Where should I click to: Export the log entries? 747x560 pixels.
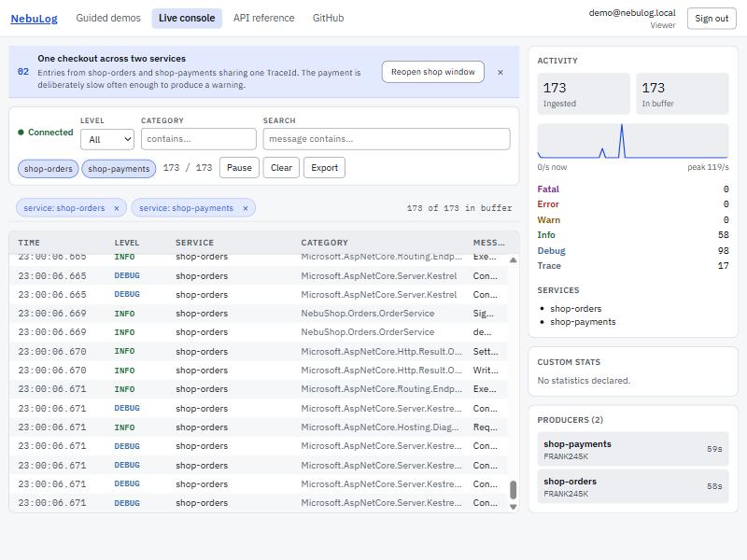click(x=324, y=168)
